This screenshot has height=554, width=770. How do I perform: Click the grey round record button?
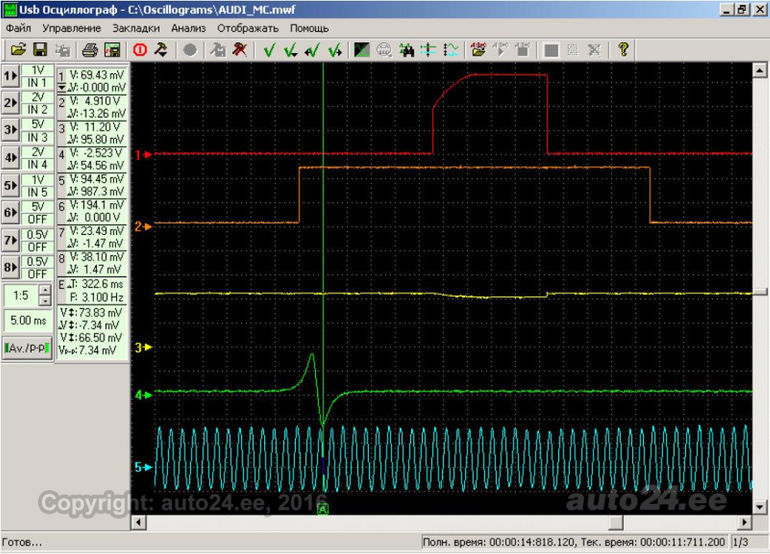[x=190, y=50]
